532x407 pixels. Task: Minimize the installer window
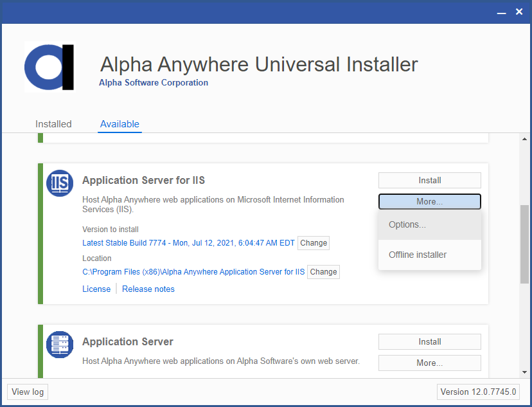pyautogui.click(x=501, y=12)
